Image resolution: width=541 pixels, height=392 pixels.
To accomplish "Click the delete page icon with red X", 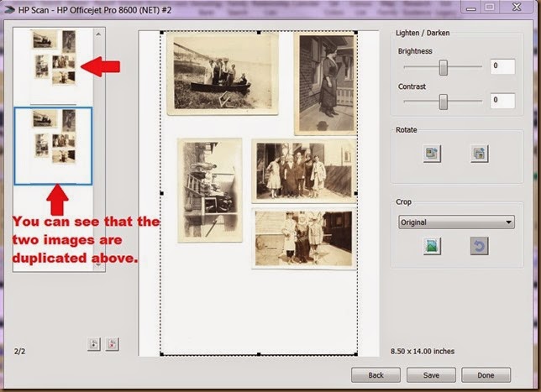I will [x=112, y=343].
